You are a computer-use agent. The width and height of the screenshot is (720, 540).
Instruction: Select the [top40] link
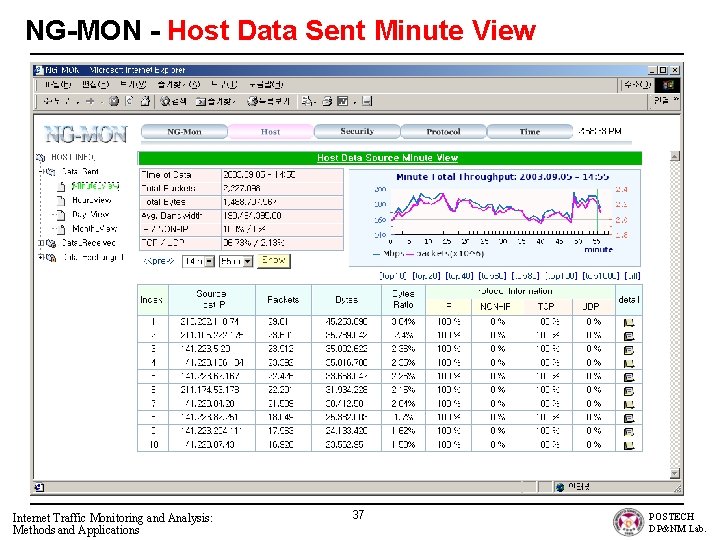pyautogui.click(x=459, y=276)
